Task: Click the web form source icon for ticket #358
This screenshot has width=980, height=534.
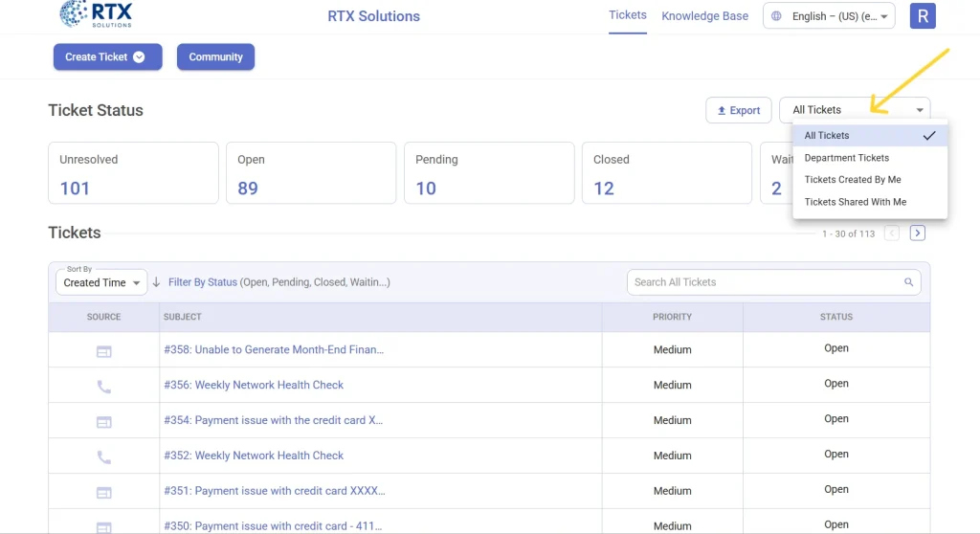Action: (103, 351)
